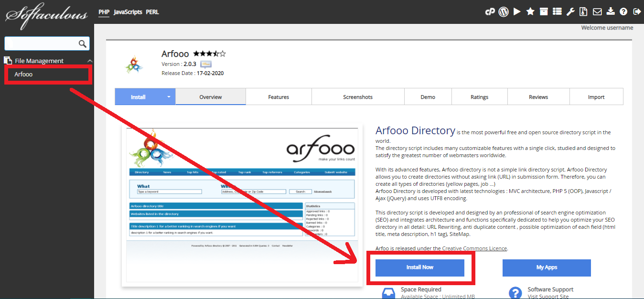Open the Creative Commons Licence link

point(474,248)
